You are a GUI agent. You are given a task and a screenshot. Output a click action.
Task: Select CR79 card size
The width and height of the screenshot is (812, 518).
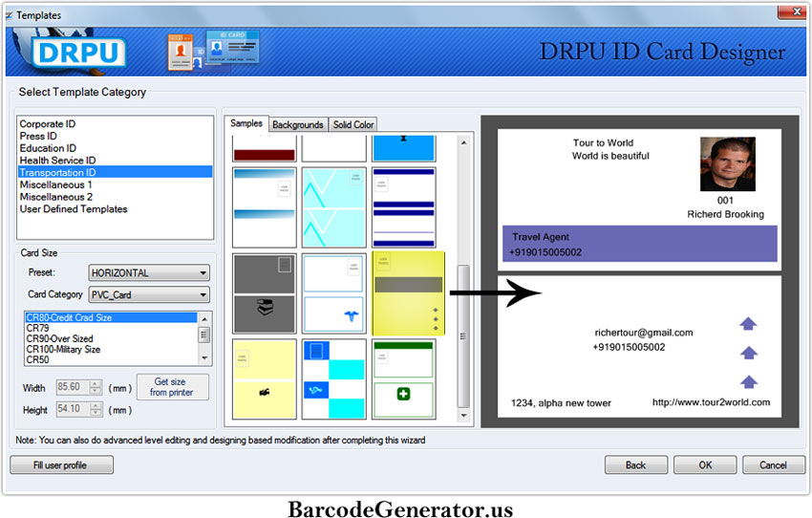point(38,328)
